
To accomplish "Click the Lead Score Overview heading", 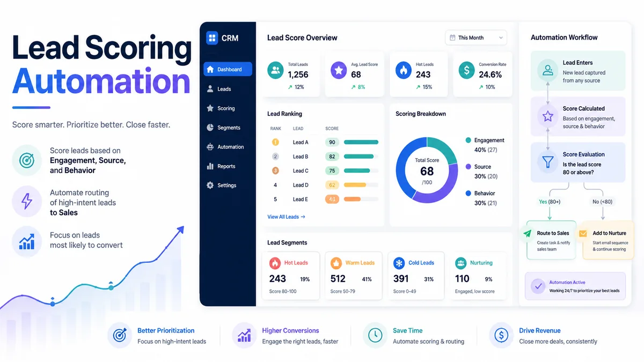I will pyautogui.click(x=302, y=38).
